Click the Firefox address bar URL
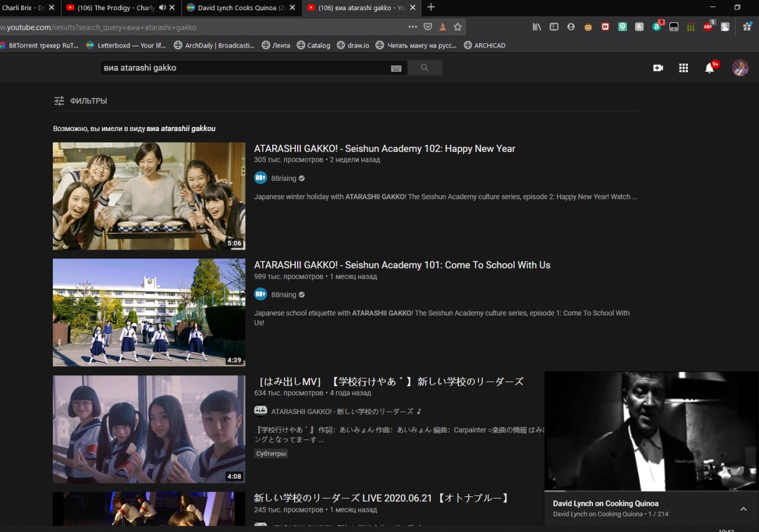 [x=202, y=27]
